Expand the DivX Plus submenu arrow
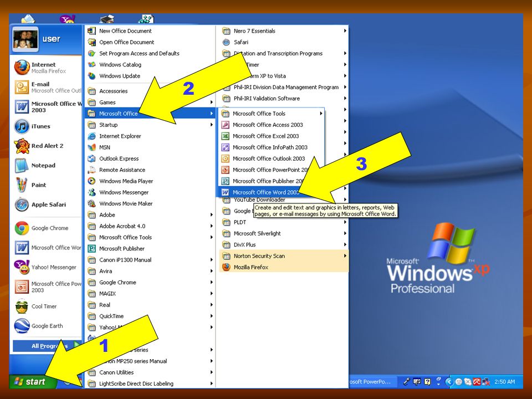The height and width of the screenshot is (399, 532). 345,244
